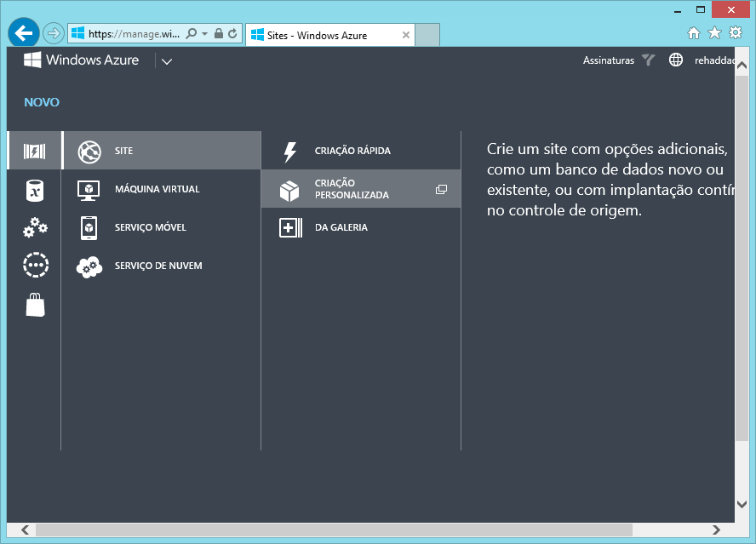Select the SITE menu item

coord(162,151)
